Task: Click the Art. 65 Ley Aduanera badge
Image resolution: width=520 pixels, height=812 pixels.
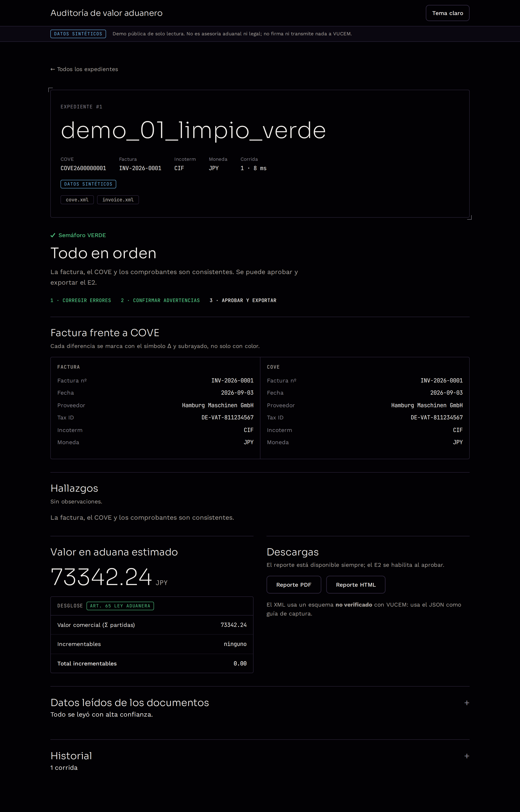Action: (120, 606)
